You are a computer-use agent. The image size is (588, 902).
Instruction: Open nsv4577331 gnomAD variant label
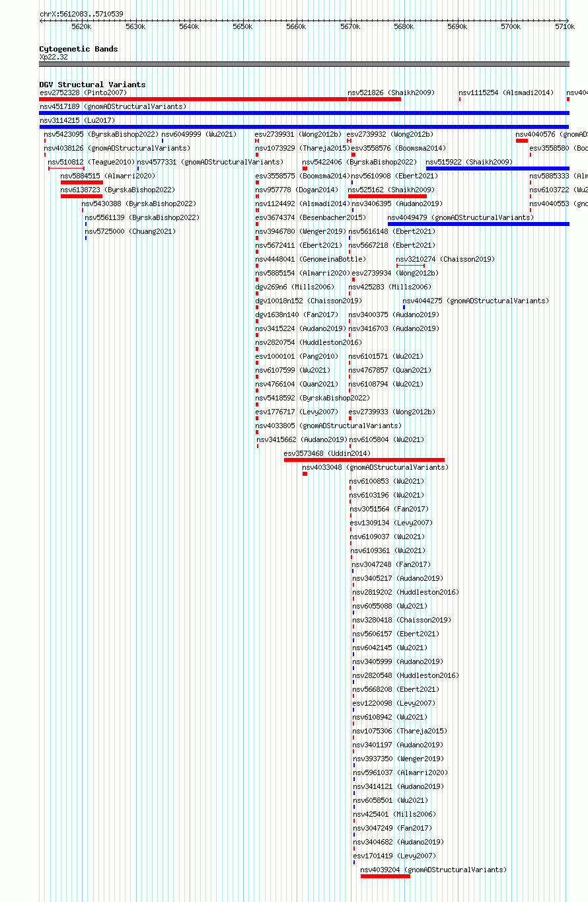[x=210, y=162]
